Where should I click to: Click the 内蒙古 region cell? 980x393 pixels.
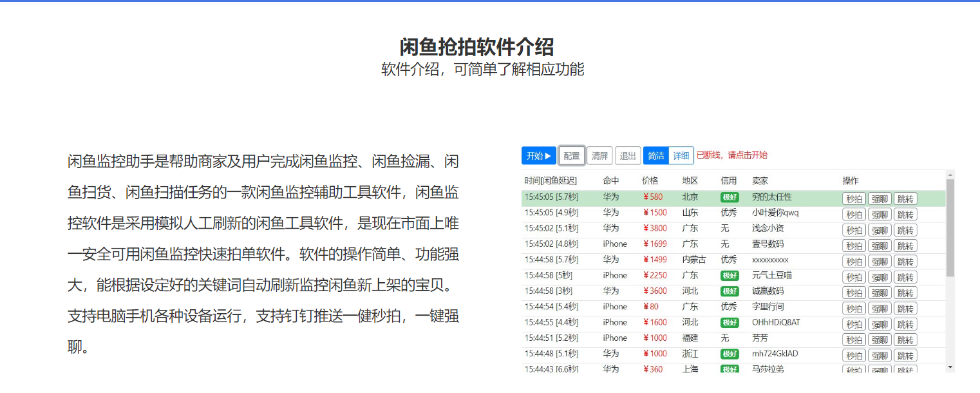click(694, 260)
